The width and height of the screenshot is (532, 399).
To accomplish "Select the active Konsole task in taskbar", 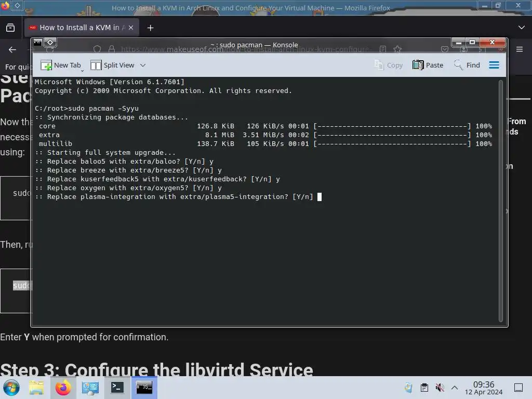I will (x=144, y=388).
